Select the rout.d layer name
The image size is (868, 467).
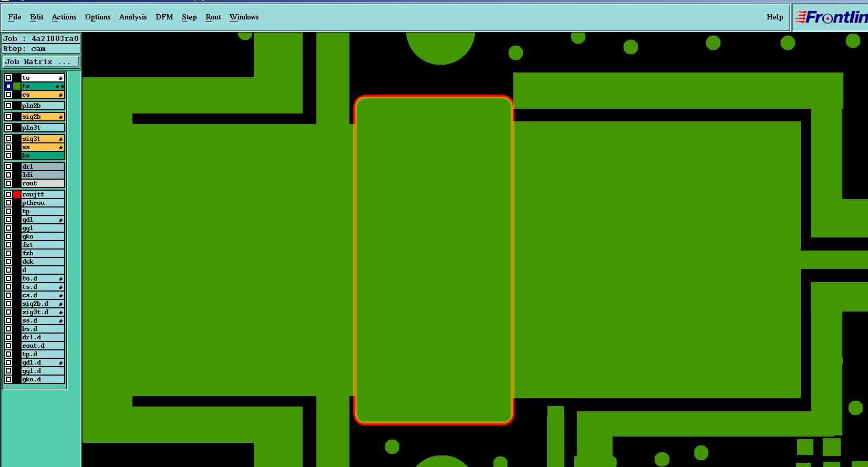coord(43,346)
